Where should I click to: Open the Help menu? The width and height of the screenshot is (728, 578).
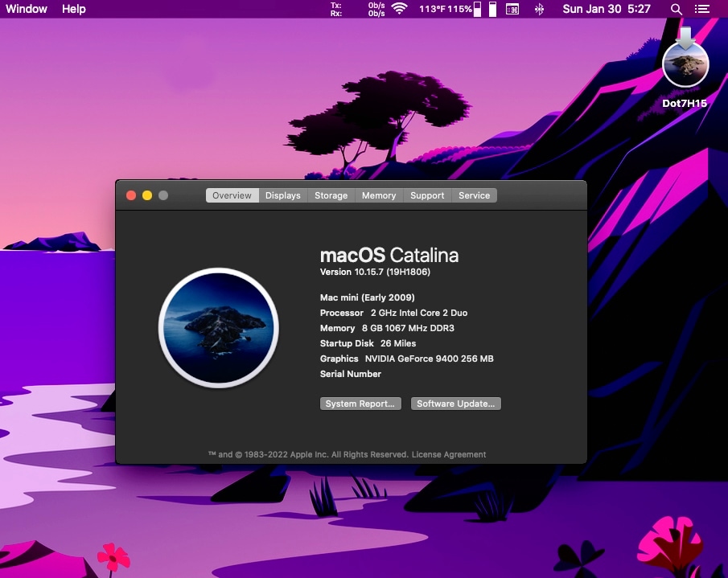click(74, 9)
